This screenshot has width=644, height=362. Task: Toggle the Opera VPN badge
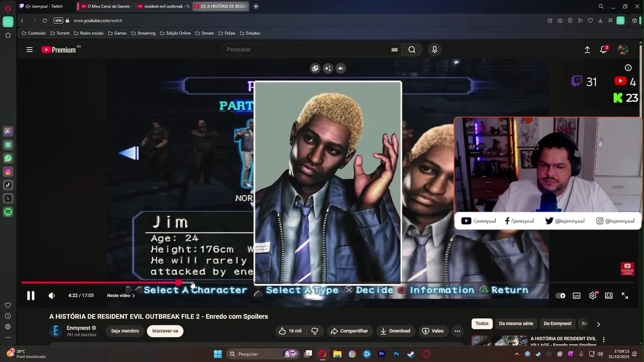(x=58, y=21)
